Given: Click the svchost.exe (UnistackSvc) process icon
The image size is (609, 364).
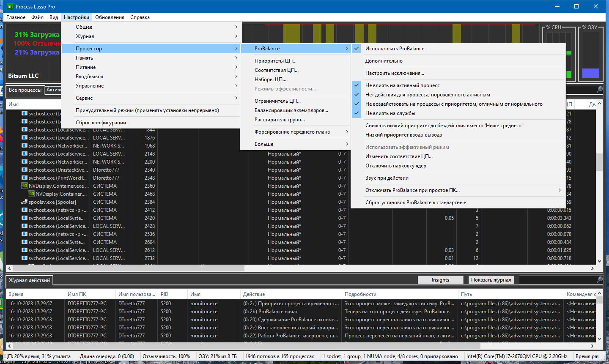Looking at the screenshot, I should pyautogui.click(x=25, y=170).
